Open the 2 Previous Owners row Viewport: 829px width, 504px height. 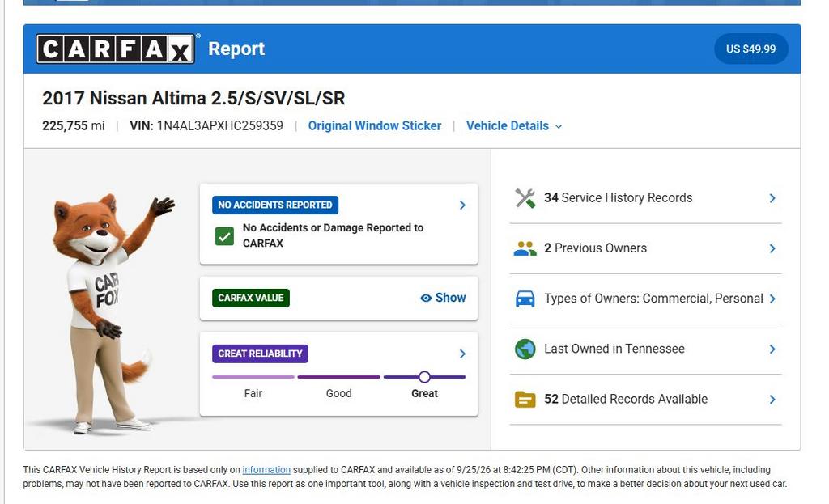point(645,248)
